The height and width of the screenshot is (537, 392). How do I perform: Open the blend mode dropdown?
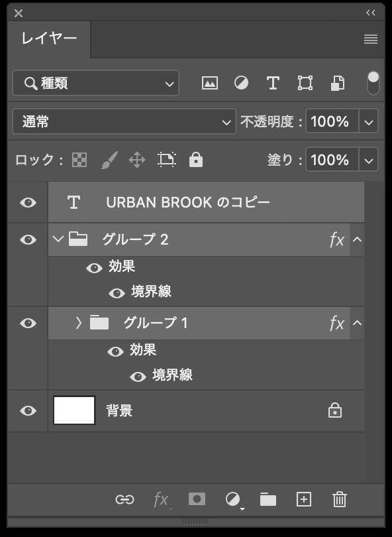pyautogui.click(x=122, y=121)
